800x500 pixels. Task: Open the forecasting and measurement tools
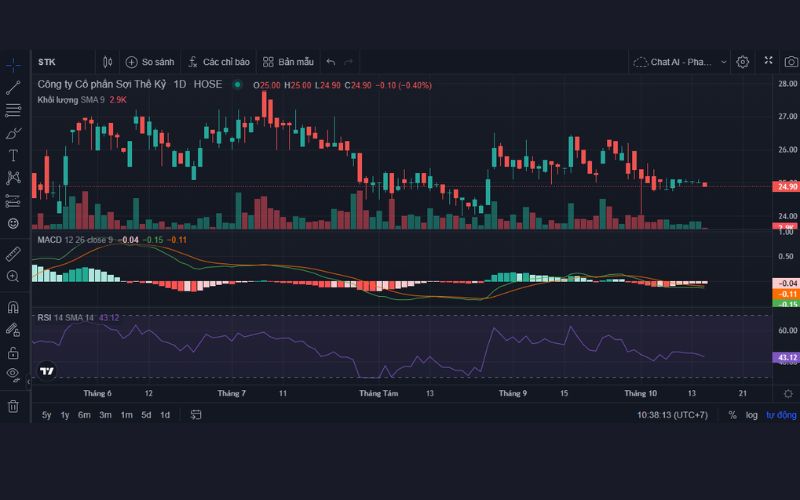click(x=13, y=201)
